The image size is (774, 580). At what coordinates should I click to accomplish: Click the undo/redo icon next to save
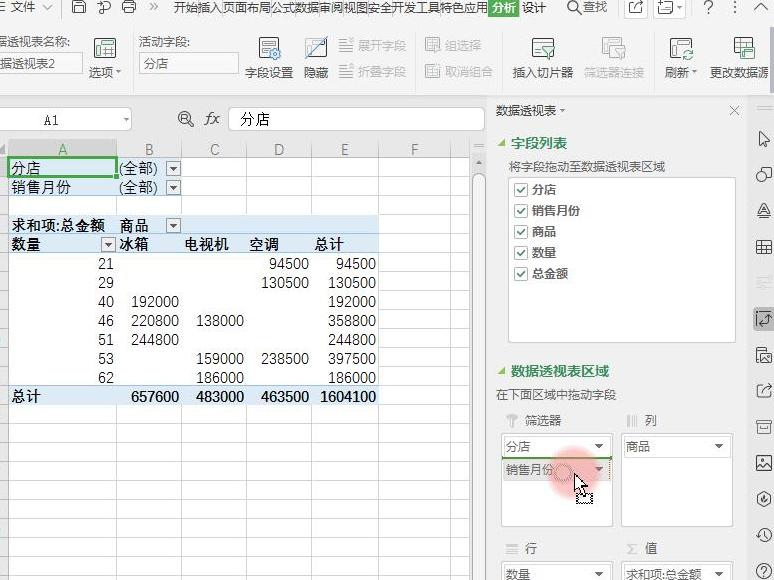tap(104, 7)
